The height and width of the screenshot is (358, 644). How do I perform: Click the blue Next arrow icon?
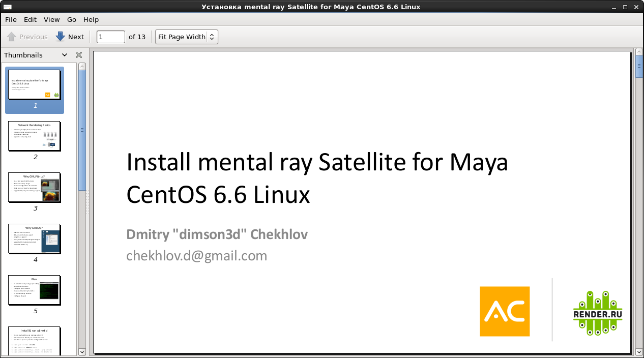(x=61, y=37)
